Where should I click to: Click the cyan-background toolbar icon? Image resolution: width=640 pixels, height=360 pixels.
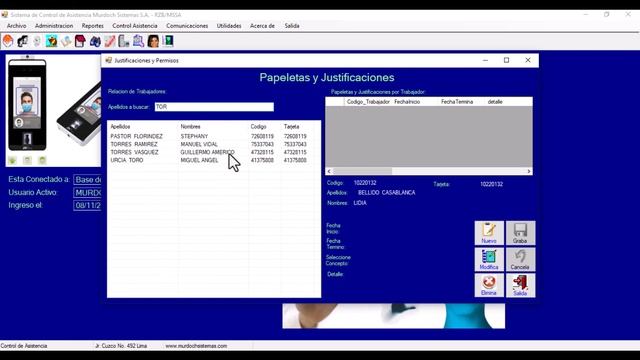[x=51, y=41]
